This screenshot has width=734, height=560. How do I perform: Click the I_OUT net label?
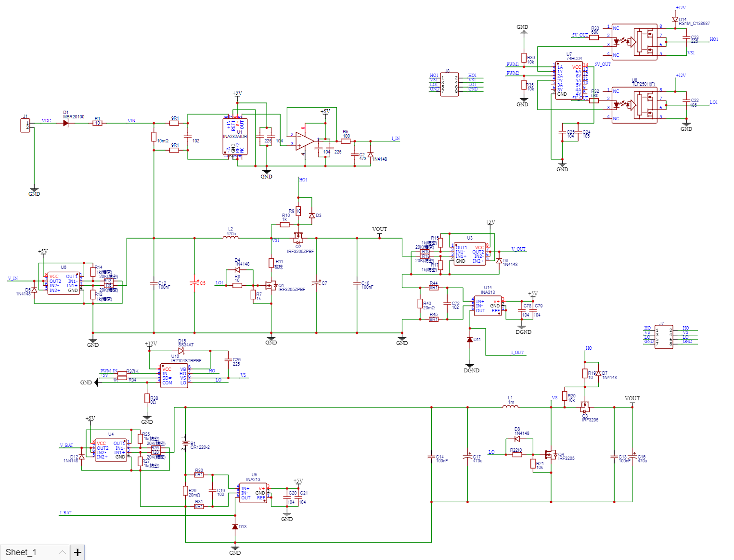[x=517, y=353]
